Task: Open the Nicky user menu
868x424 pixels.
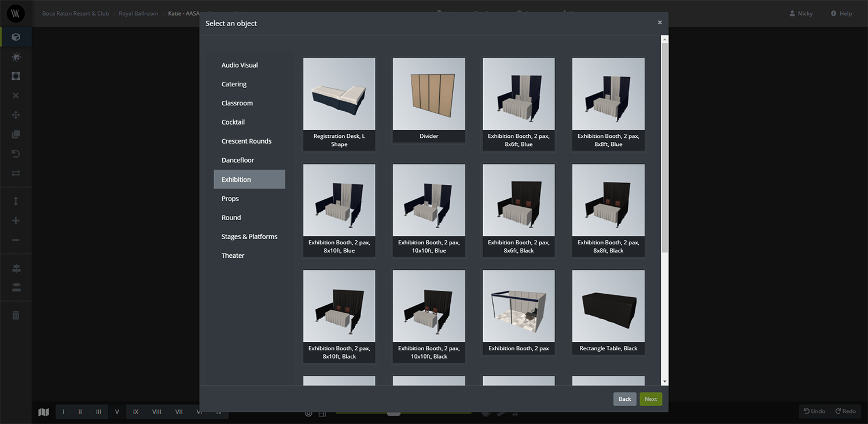Action: 801,13
